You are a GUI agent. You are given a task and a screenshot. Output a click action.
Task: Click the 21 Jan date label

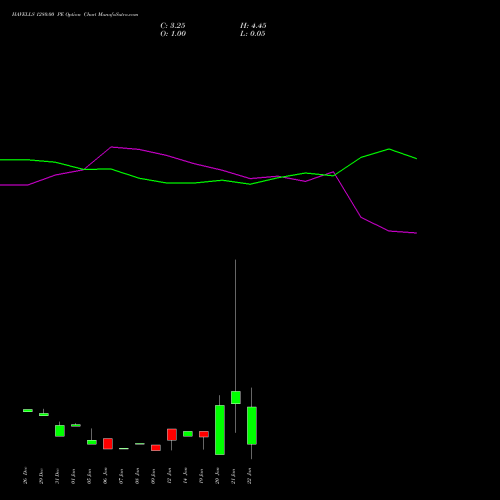(x=233, y=476)
